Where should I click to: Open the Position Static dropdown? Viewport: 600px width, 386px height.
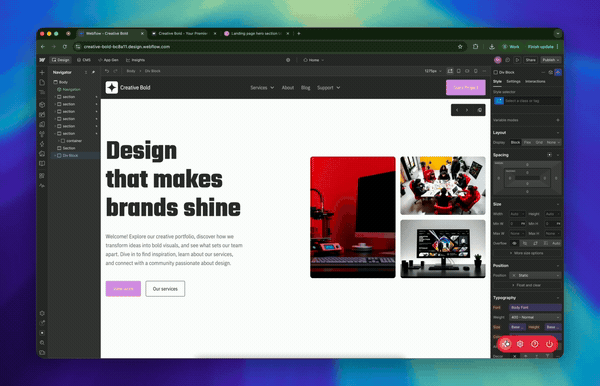tap(535, 275)
